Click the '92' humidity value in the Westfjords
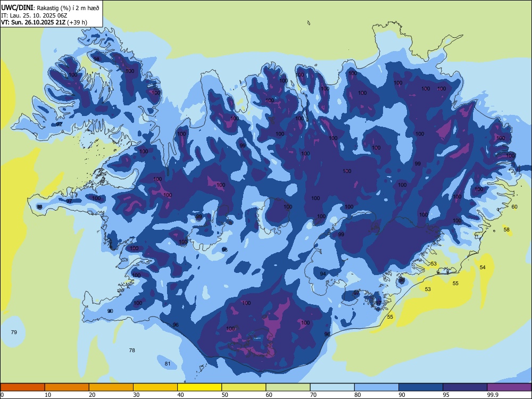532x399 pixels. (59, 124)
